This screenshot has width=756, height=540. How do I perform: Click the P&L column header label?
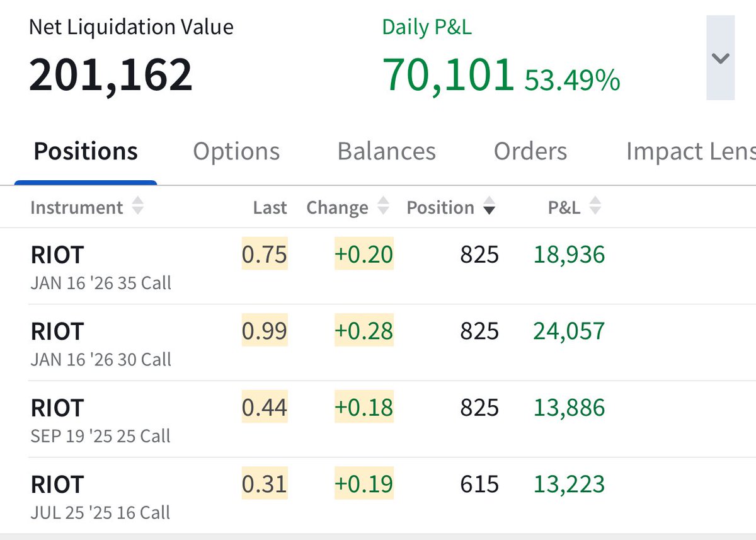coord(564,207)
